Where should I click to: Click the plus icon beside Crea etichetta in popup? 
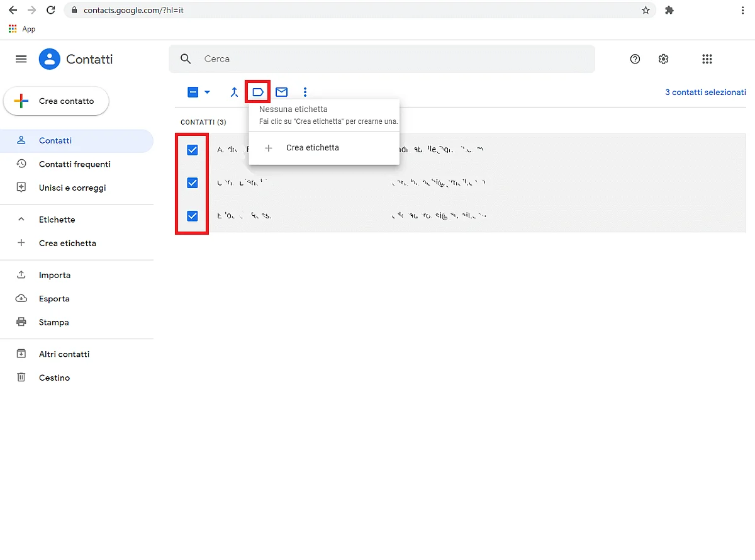[269, 148]
